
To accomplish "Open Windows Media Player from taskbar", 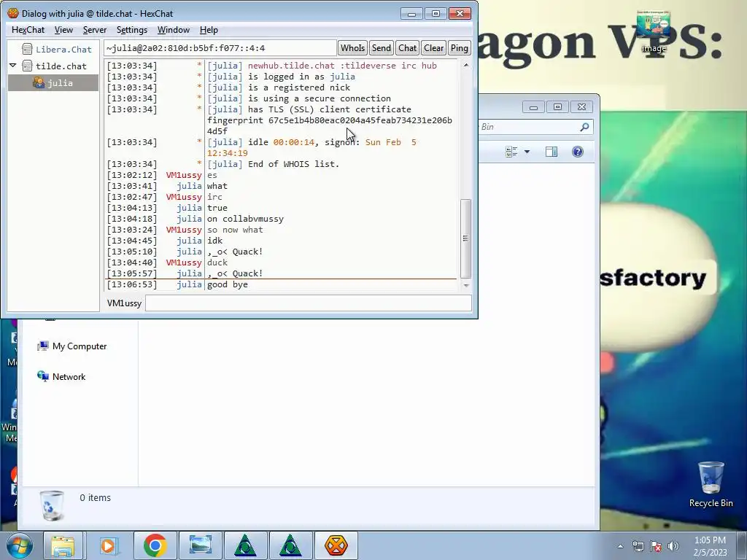I will click(x=108, y=545).
